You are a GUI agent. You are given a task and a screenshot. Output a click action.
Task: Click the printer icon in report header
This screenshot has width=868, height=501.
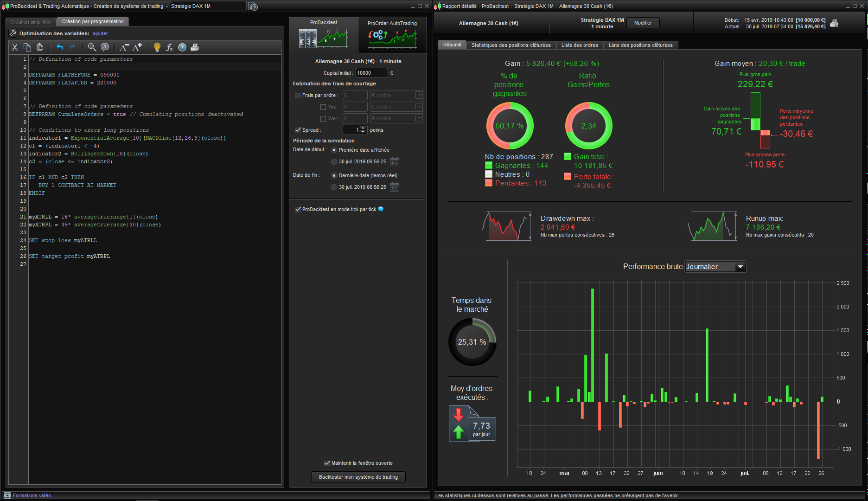pos(834,23)
